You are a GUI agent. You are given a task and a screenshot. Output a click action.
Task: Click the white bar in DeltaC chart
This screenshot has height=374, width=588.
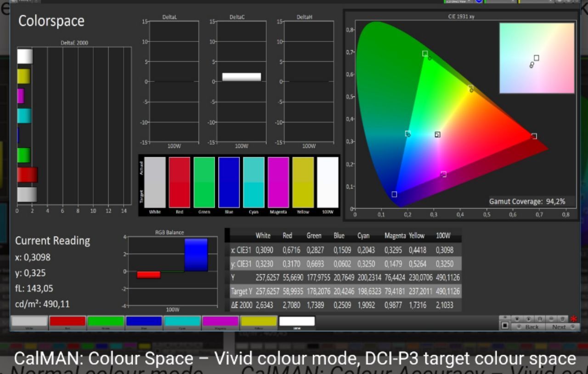[242, 77]
